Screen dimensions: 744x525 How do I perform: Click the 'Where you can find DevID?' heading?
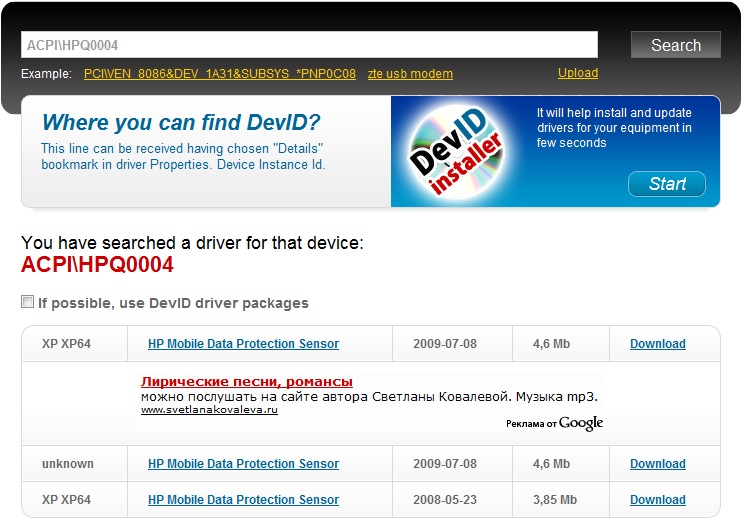tap(181, 122)
